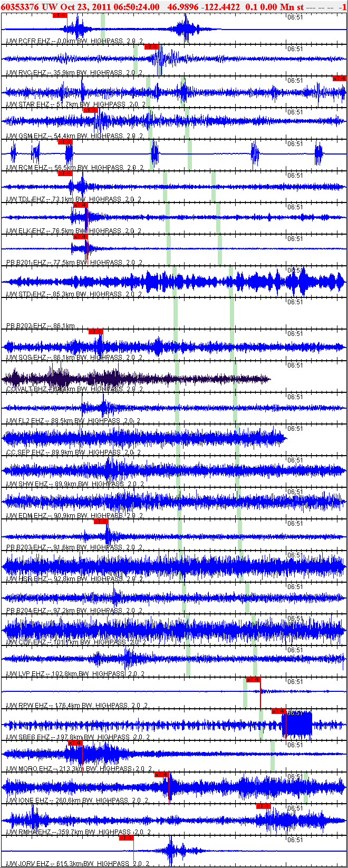Select the red pick flag on RCM trace
The width and height of the screenshot is (348, 868).
click(x=65, y=142)
